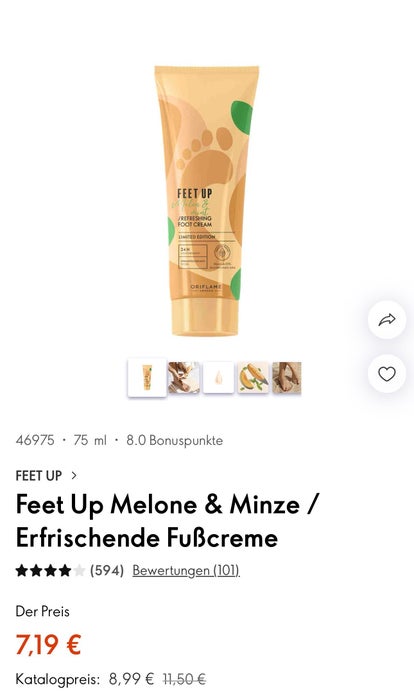Screen dimensions: 414x694
Task: Open the Bewertungen (101) reviews link
Action: 186,571
